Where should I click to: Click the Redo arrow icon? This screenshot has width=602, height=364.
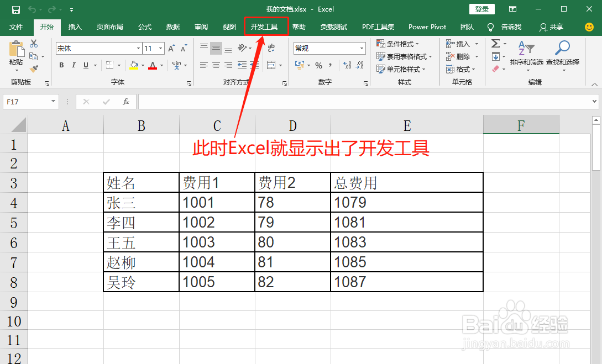(x=52, y=9)
